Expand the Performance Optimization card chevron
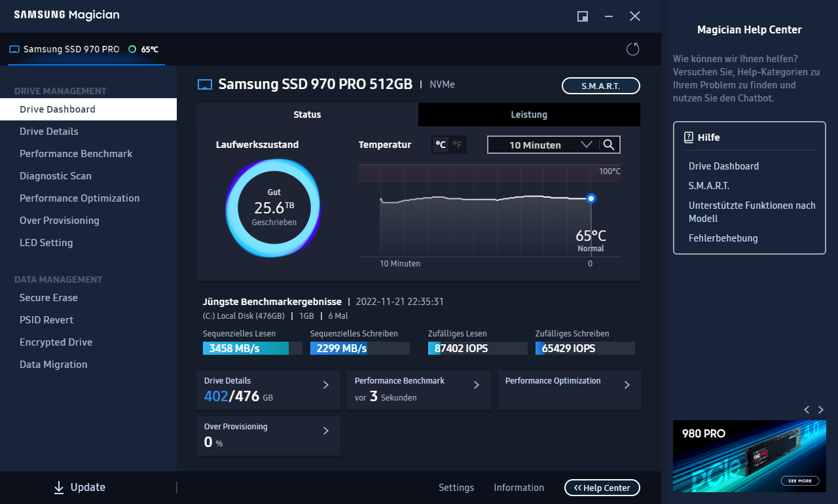Image resolution: width=838 pixels, height=504 pixels. (x=627, y=385)
